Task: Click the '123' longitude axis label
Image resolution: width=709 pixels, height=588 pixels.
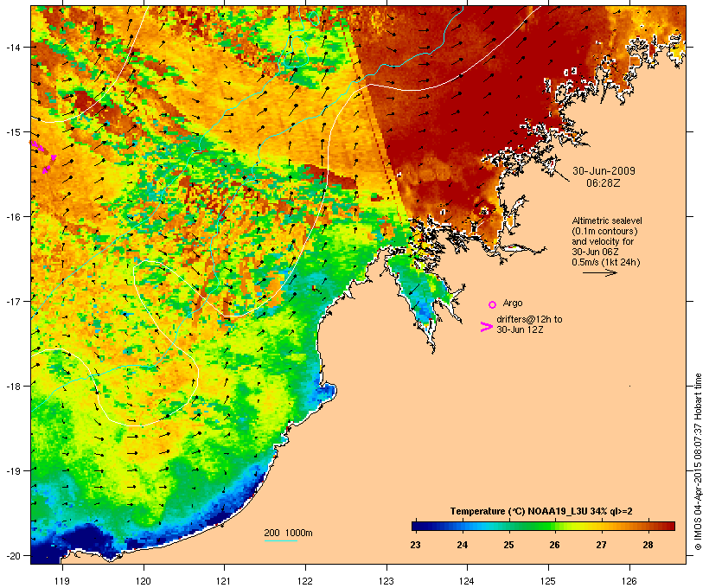Action: point(386,581)
